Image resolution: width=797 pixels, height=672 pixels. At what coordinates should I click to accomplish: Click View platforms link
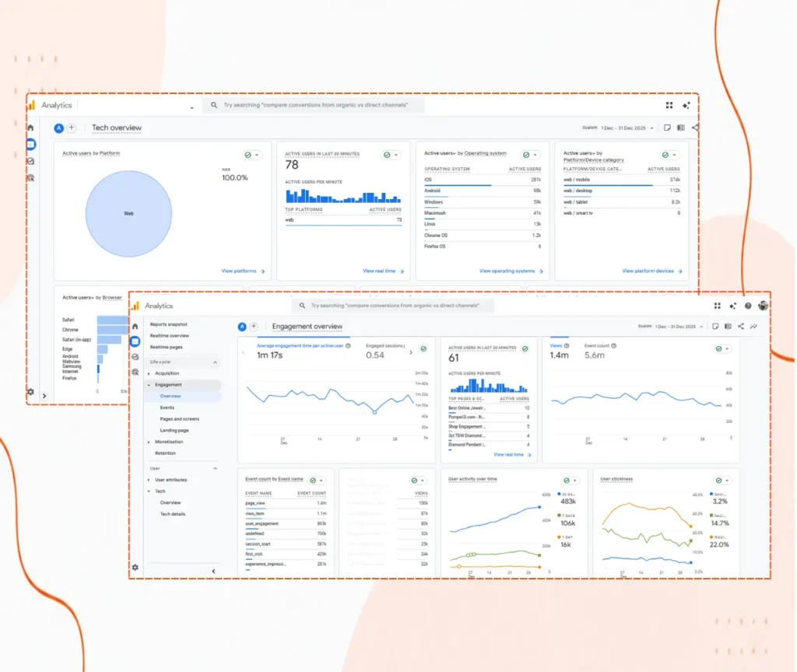point(243,271)
